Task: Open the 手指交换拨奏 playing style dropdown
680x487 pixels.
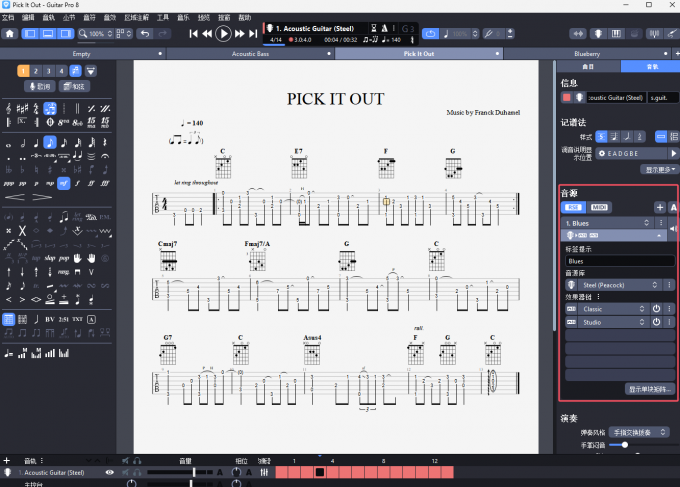Action: coord(639,432)
